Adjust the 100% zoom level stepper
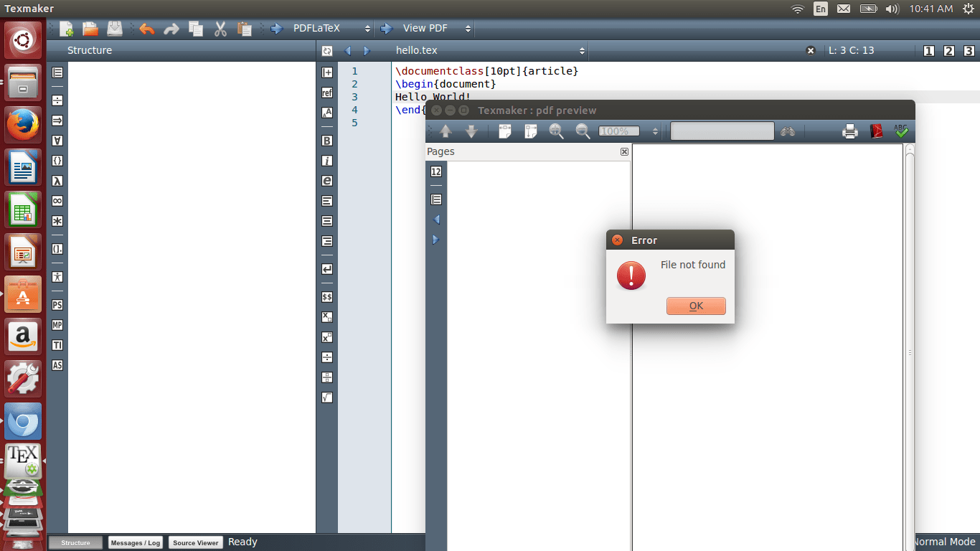Image resolution: width=980 pixels, height=551 pixels. tap(654, 131)
